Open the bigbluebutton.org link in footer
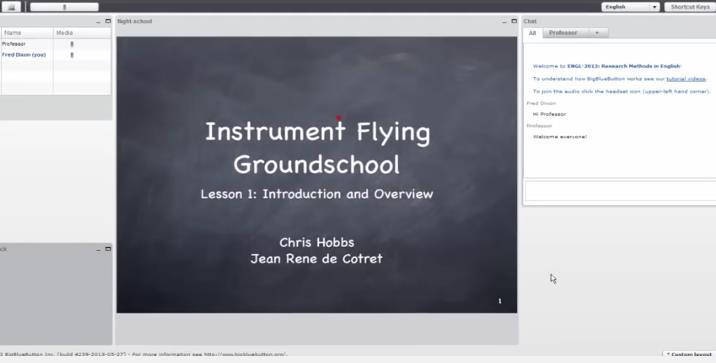 click(244, 354)
